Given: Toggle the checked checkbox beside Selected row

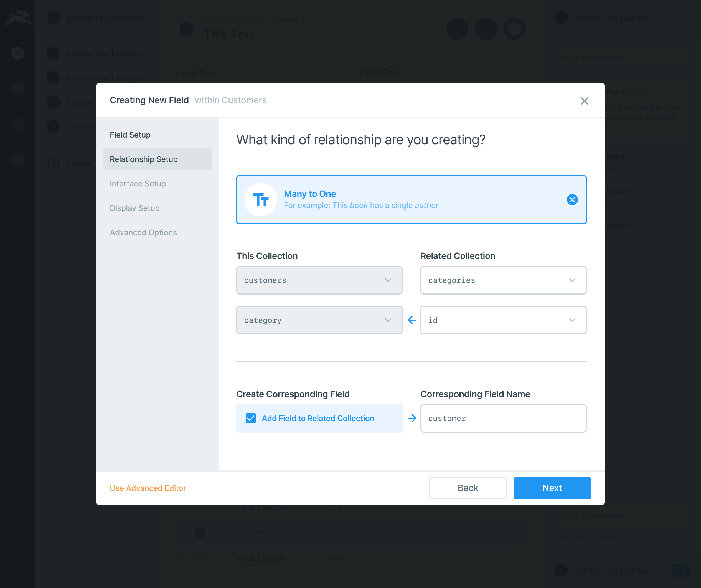Looking at the screenshot, I should pos(200,533).
